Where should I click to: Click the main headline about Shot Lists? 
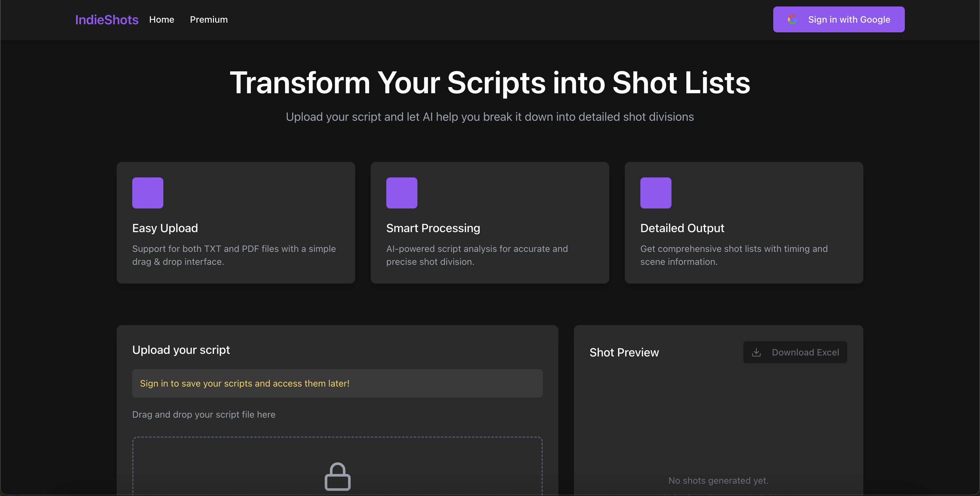490,83
